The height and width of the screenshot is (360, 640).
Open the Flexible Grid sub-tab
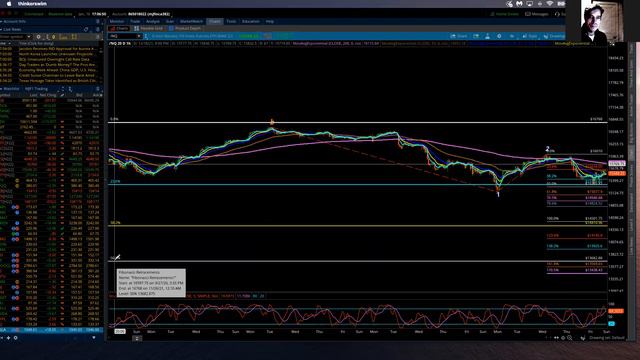[x=149, y=29]
